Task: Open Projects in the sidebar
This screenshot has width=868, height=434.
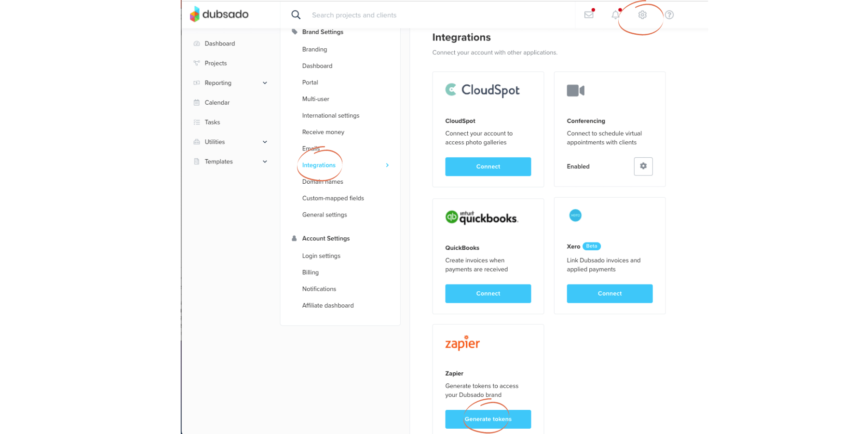Action: click(216, 63)
